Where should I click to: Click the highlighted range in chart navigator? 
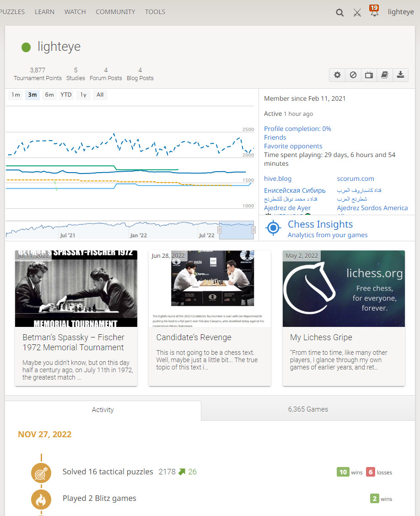point(237,230)
